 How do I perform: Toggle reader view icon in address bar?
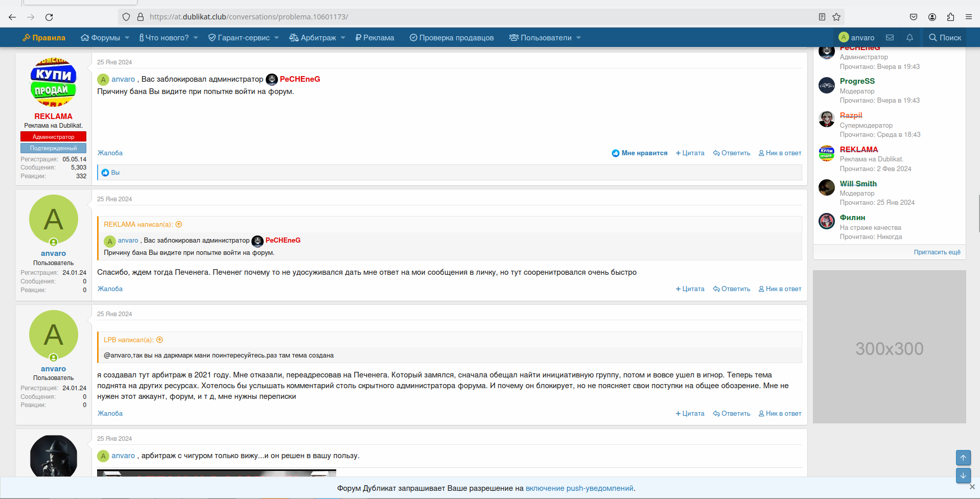822,17
